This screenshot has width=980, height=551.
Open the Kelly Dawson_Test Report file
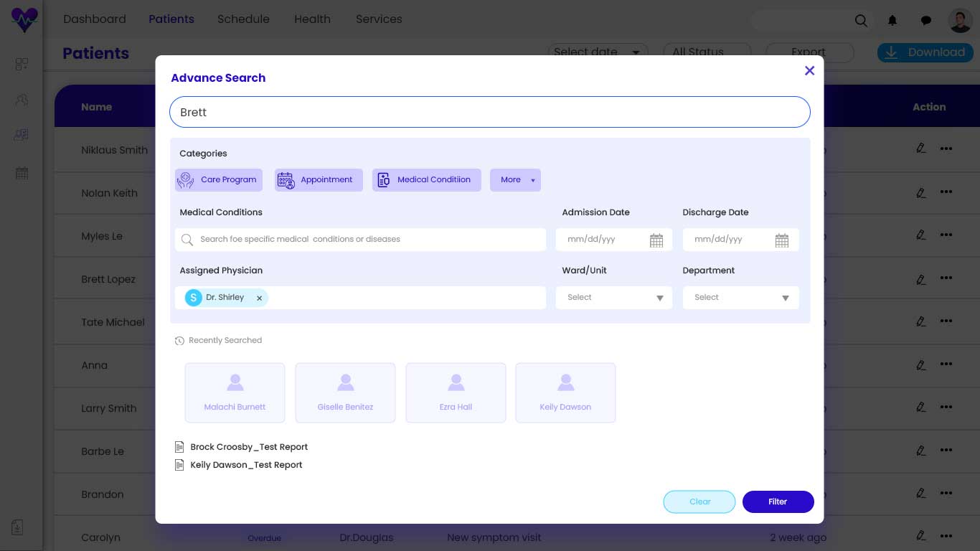[246, 464]
